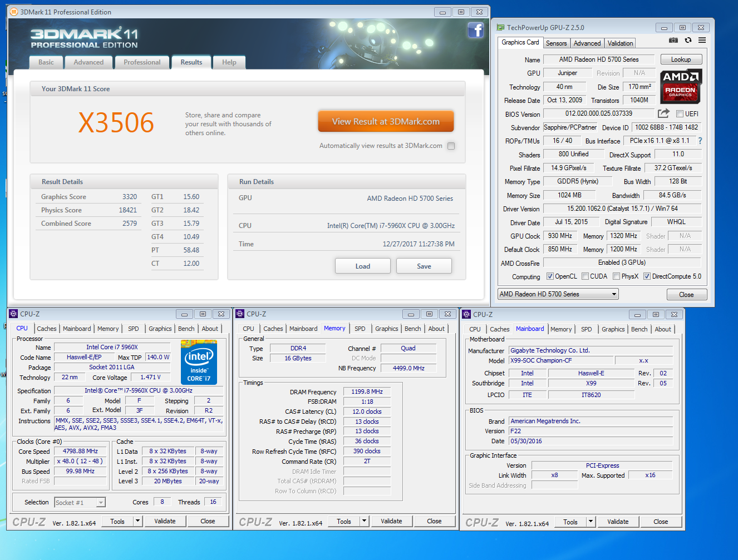Expand Tools dropdown arrow in CPU-Z Mainboard window
738x560 pixels.
point(591,522)
